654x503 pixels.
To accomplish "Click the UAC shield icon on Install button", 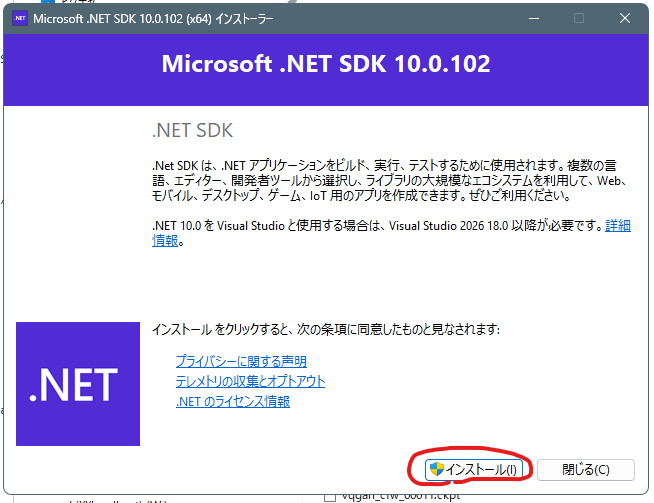I will click(435, 469).
